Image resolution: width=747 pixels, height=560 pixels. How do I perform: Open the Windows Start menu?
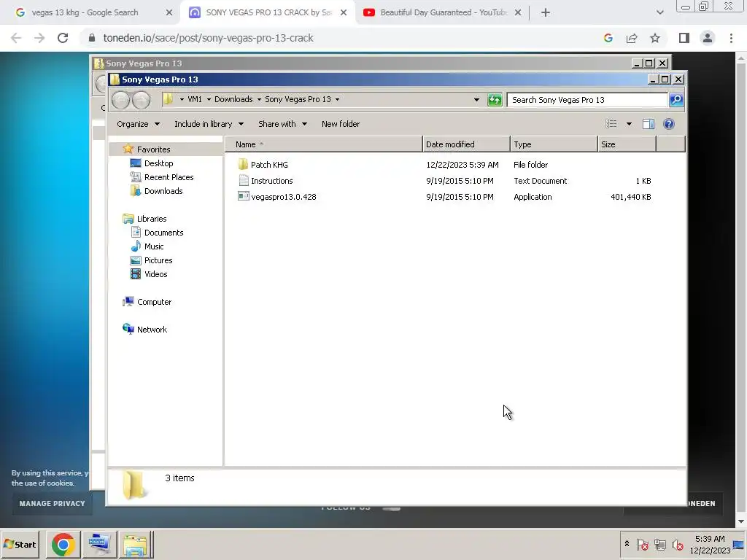20,544
